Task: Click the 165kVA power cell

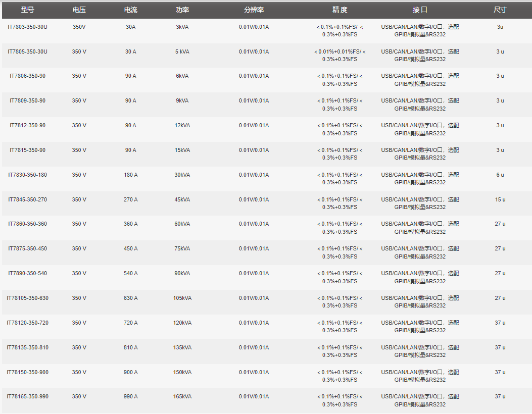Action: (182, 396)
